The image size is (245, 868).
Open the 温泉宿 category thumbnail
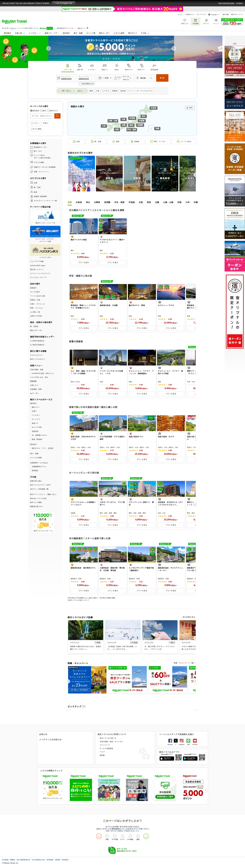click(109, 174)
